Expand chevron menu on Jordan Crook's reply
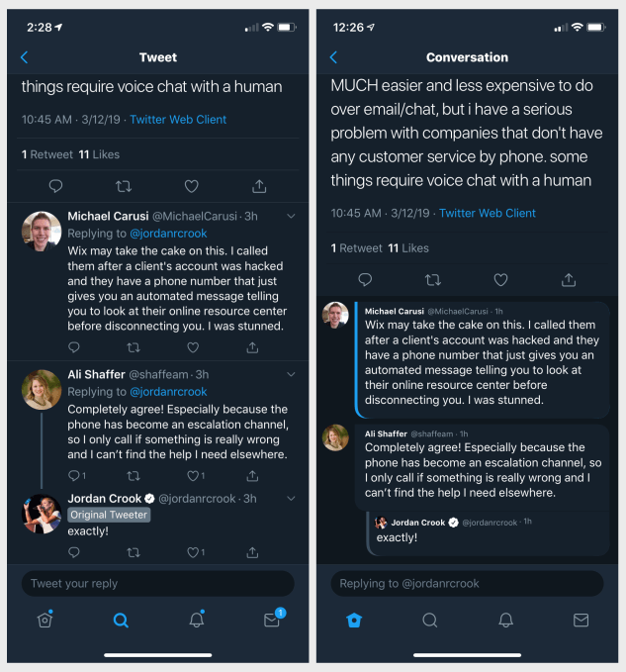Image resolution: width=626 pixels, height=672 pixels. pyautogui.click(x=291, y=499)
